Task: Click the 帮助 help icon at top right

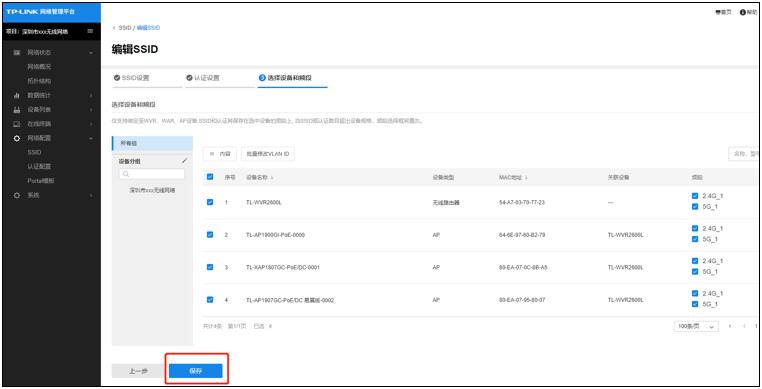Action: point(743,12)
